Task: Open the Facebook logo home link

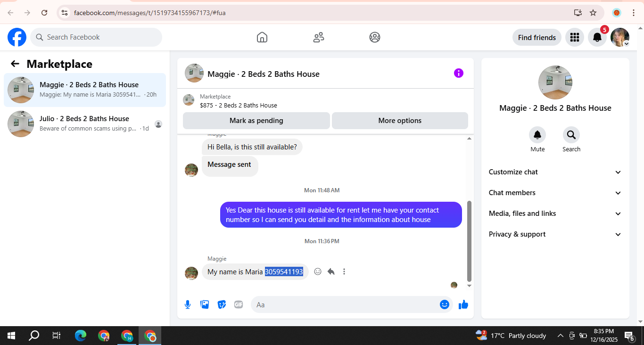Action: [17, 37]
